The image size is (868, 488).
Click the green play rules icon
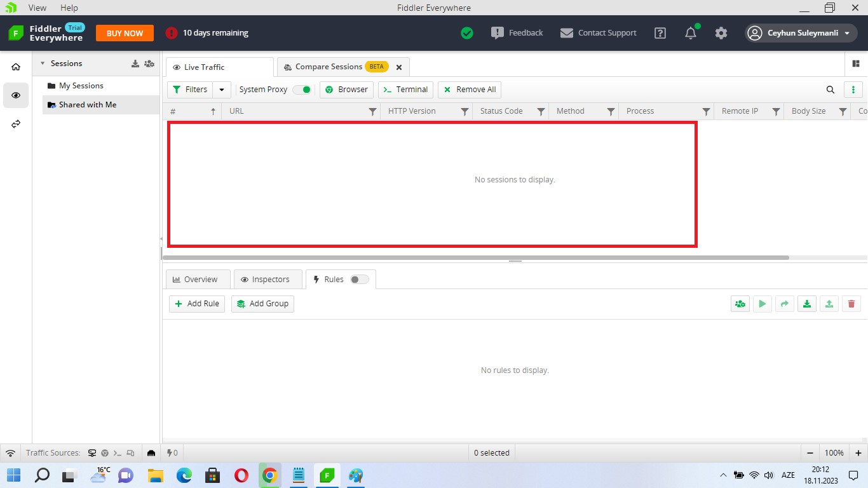coord(762,304)
